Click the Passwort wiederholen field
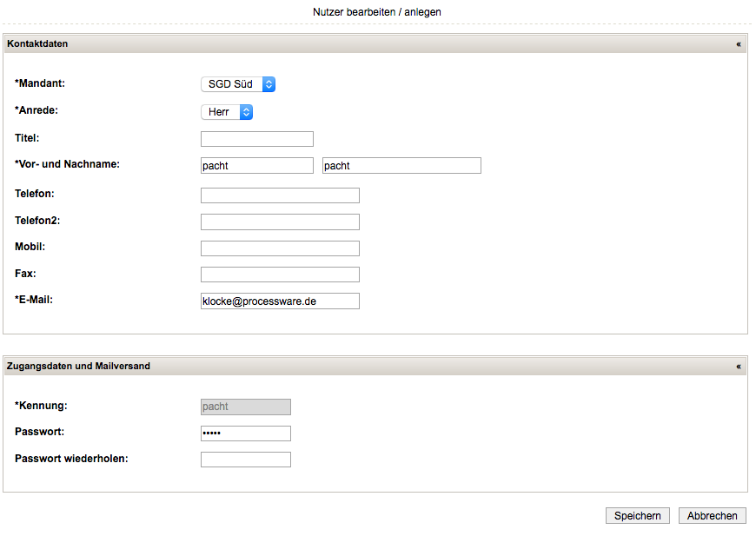This screenshot has width=756, height=536. (x=245, y=460)
